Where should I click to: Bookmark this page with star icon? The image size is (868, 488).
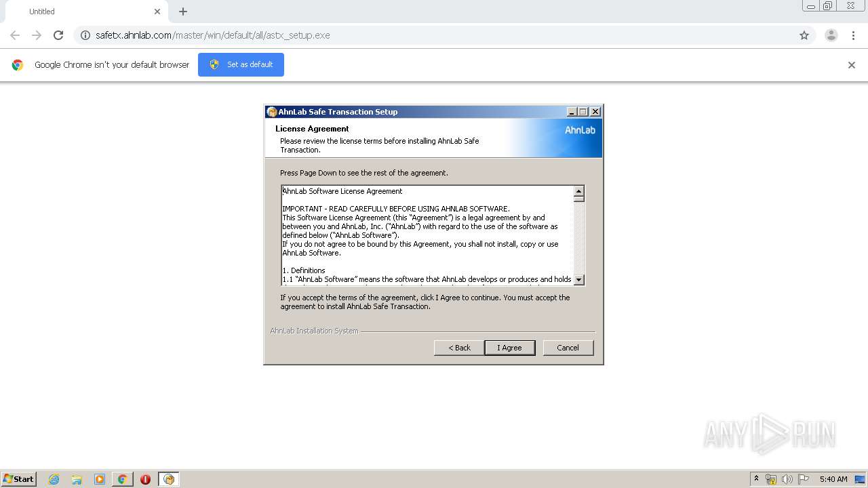point(804,35)
